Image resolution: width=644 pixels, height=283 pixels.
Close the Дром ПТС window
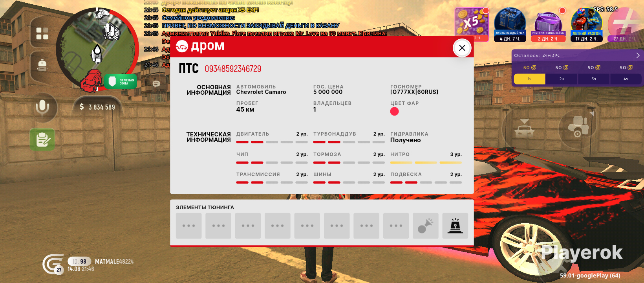tap(462, 48)
